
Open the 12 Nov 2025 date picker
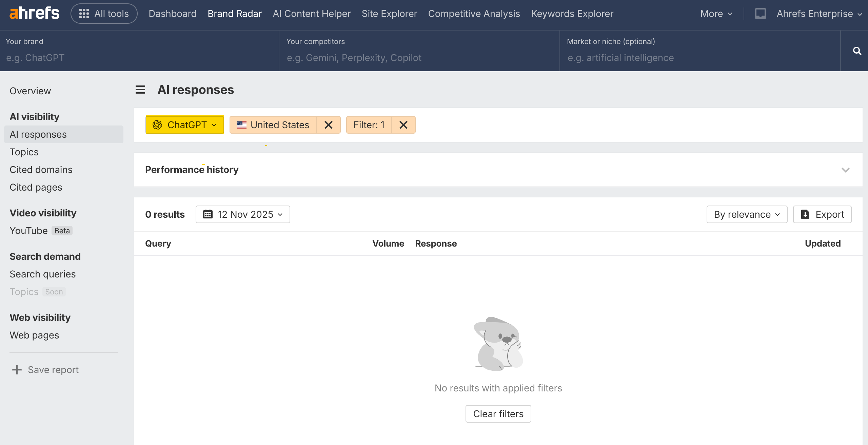pos(243,214)
